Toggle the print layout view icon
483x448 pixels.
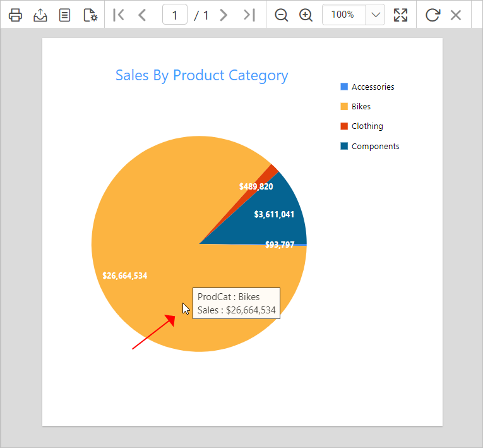pos(64,15)
